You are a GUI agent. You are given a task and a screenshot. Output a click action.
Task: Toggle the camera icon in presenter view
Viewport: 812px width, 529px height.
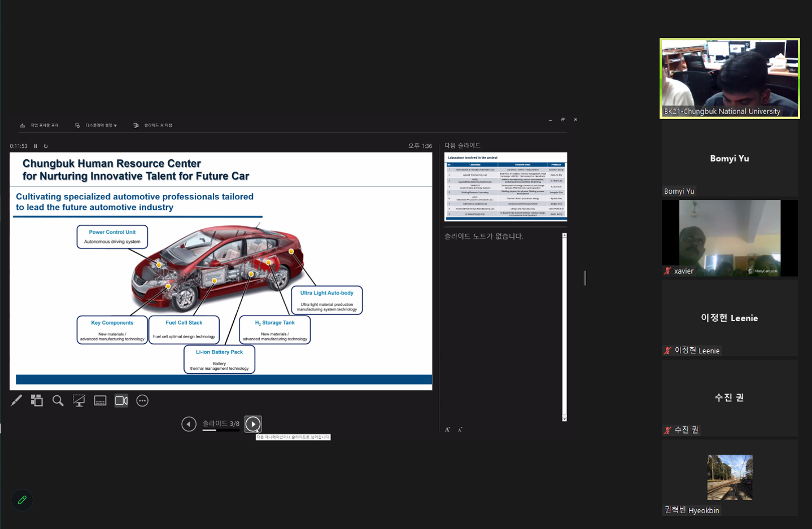121,401
